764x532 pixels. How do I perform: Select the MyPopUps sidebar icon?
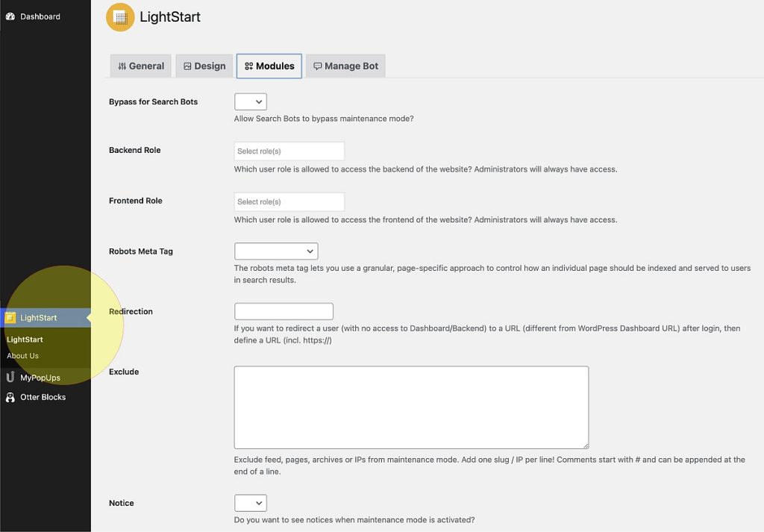pos(9,377)
